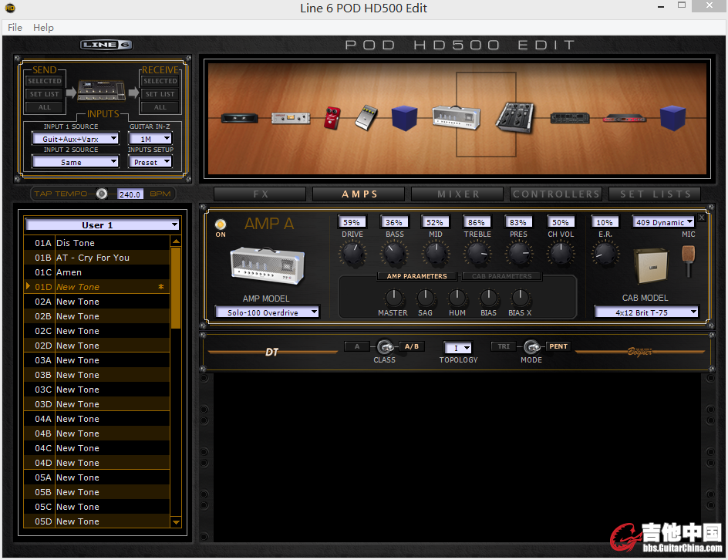Select the amp head in the signal chain
The height and width of the screenshot is (560, 728).
point(456,117)
